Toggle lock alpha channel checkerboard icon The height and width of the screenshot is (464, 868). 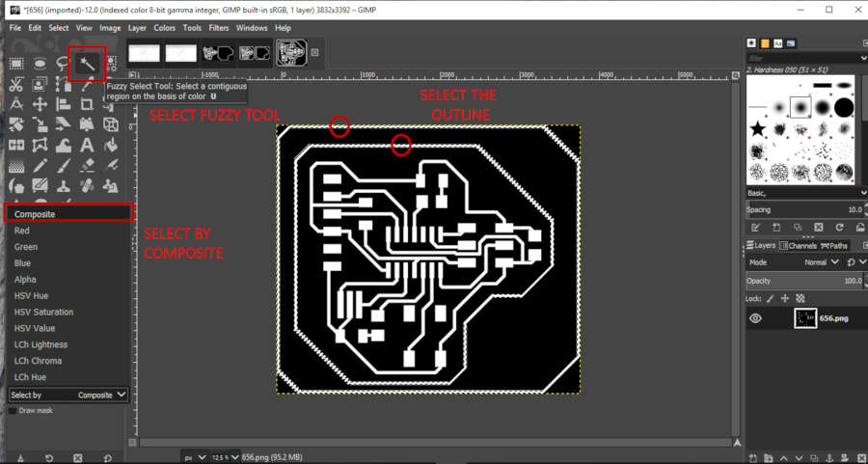point(800,298)
